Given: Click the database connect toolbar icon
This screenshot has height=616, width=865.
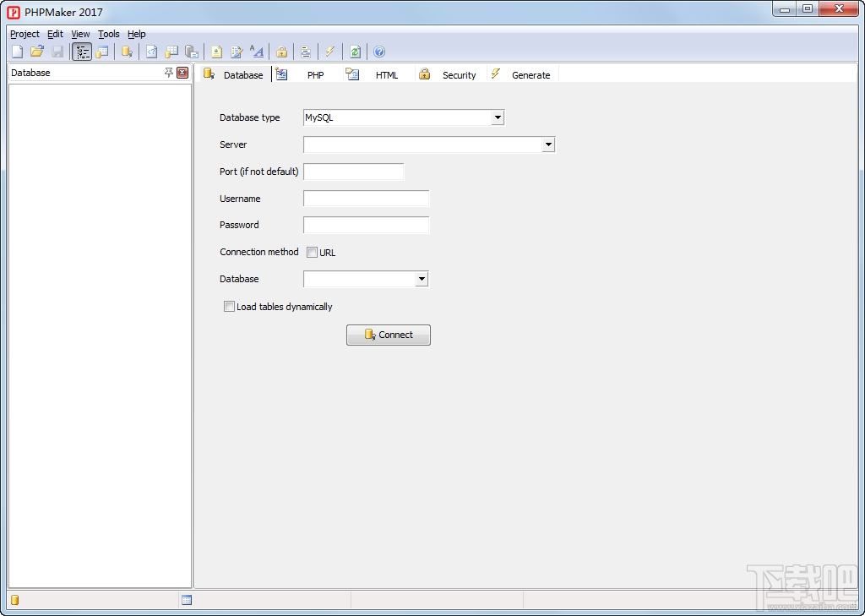Looking at the screenshot, I should [x=127, y=52].
